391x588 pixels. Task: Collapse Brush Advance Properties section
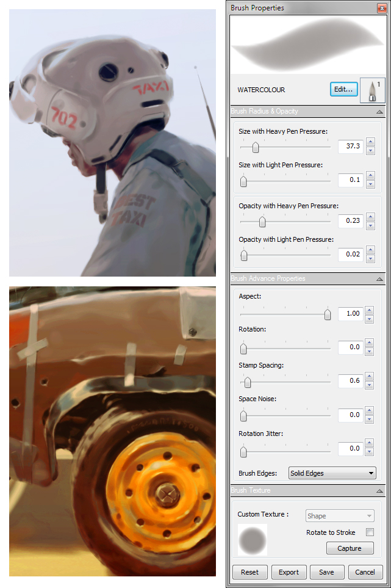(379, 278)
